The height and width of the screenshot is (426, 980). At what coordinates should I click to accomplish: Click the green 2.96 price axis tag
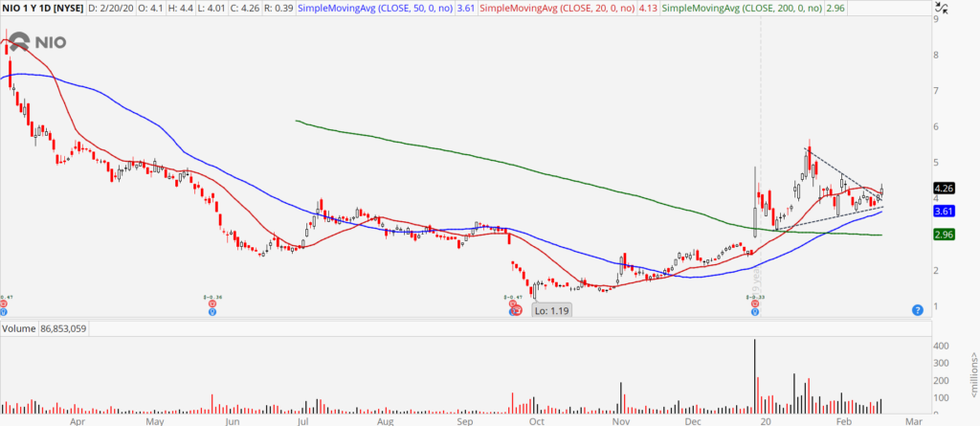coord(943,235)
